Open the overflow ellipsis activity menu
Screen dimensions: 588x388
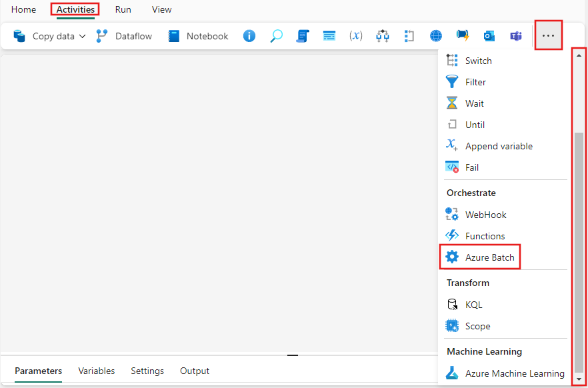click(548, 35)
